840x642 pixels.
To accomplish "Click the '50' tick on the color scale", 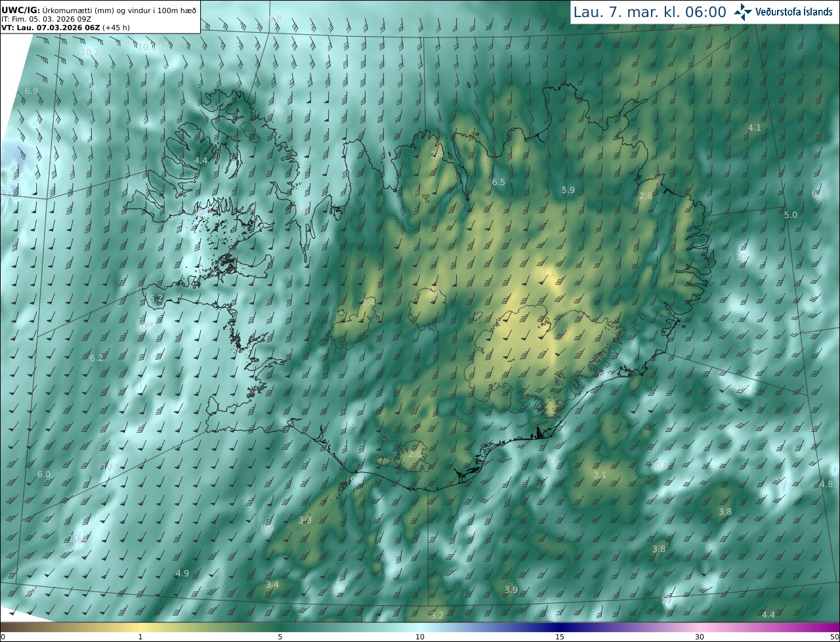I will point(835,637).
